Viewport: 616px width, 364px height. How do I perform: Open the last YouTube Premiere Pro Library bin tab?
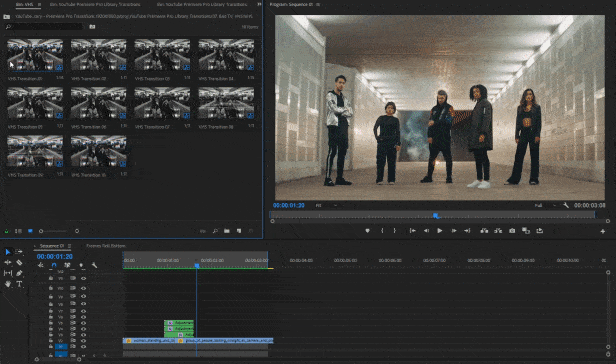pos(202,5)
